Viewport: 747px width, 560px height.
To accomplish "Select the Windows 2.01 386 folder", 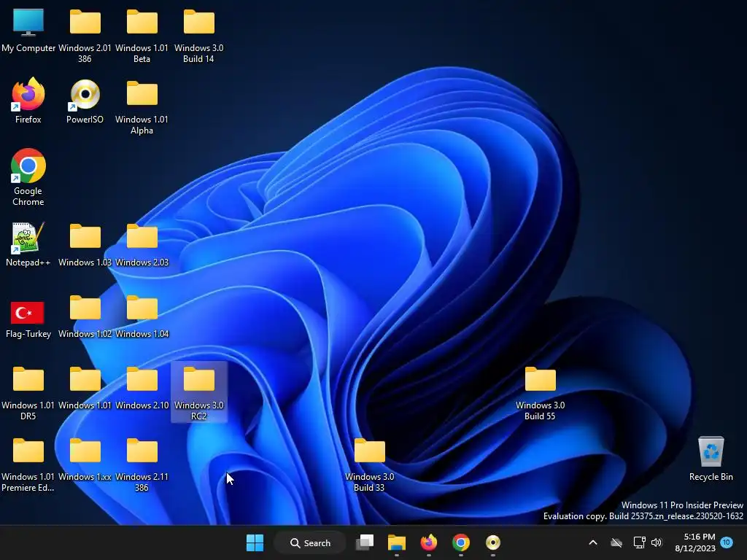I will pyautogui.click(x=85, y=36).
